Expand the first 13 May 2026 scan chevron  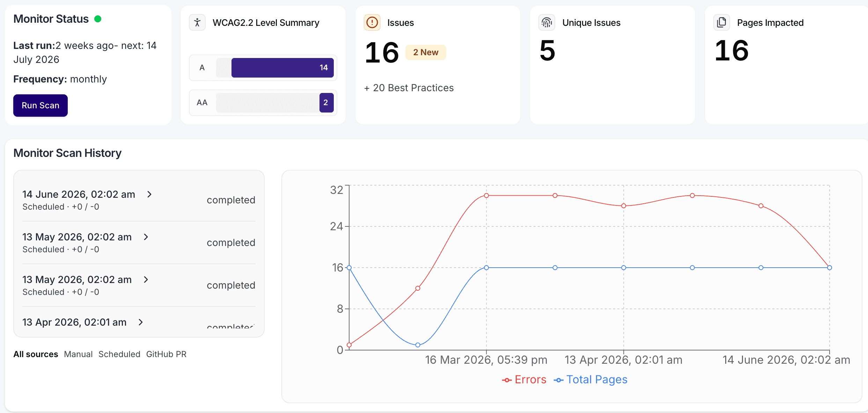click(146, 237)
